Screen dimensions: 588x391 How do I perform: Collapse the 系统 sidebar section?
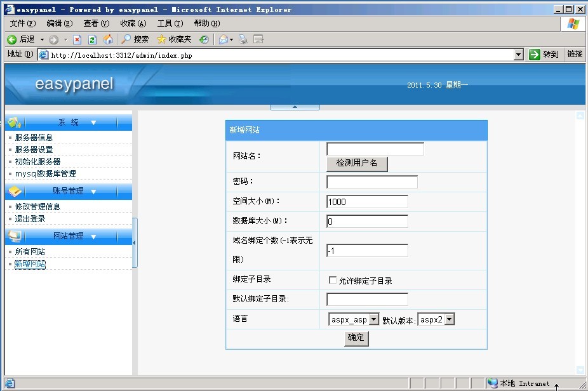[93, 123]
